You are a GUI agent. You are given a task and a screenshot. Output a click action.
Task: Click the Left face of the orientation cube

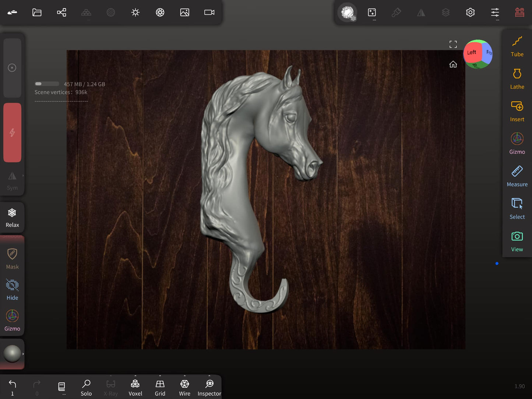(472, 53)
